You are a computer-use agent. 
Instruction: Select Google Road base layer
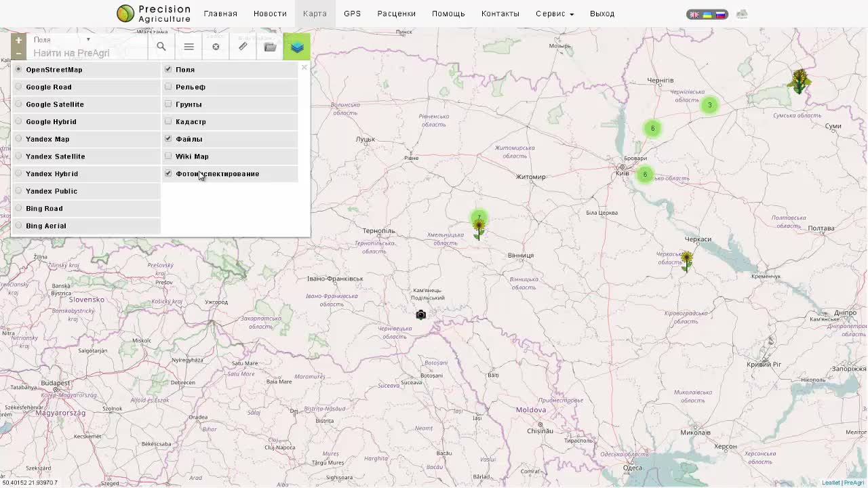[x=86, y=87]
